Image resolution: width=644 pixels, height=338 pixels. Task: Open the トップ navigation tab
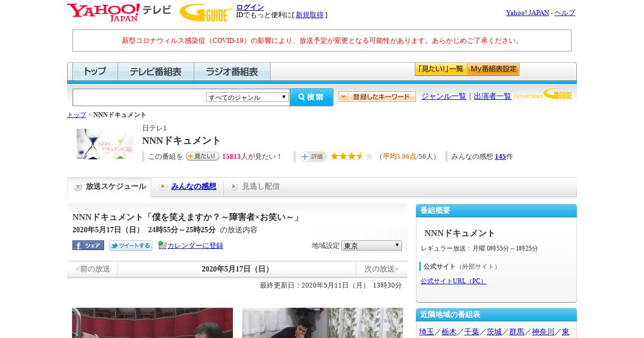coord(95,71)
